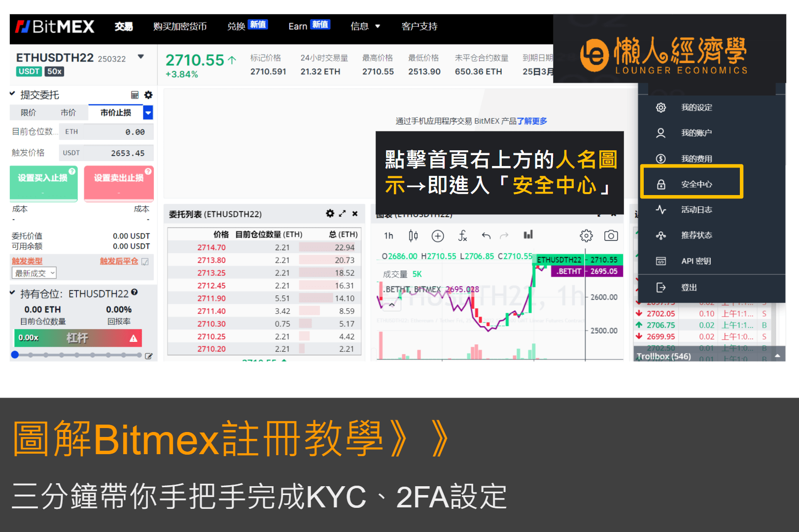Open 最新成交 trigger type select
This screenshot has height=532, width=799.
(34, 273)
